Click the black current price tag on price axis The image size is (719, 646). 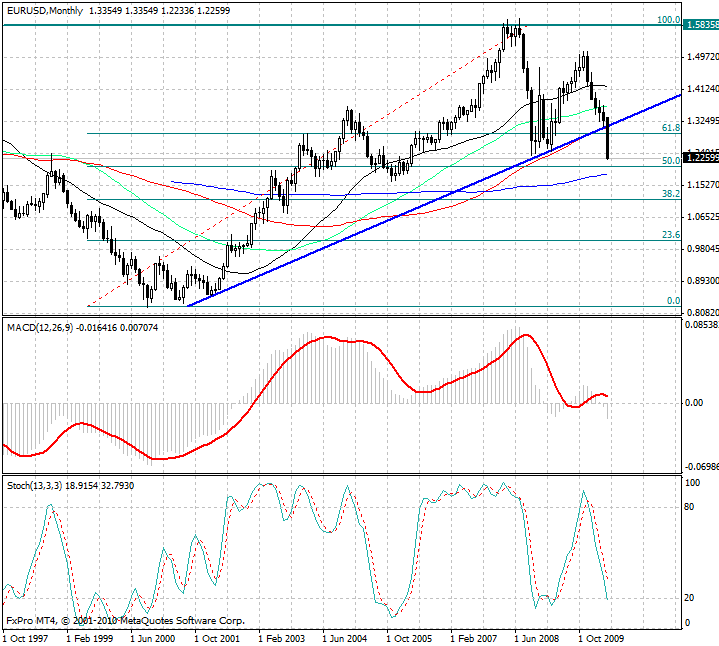(x=700, y=158)
